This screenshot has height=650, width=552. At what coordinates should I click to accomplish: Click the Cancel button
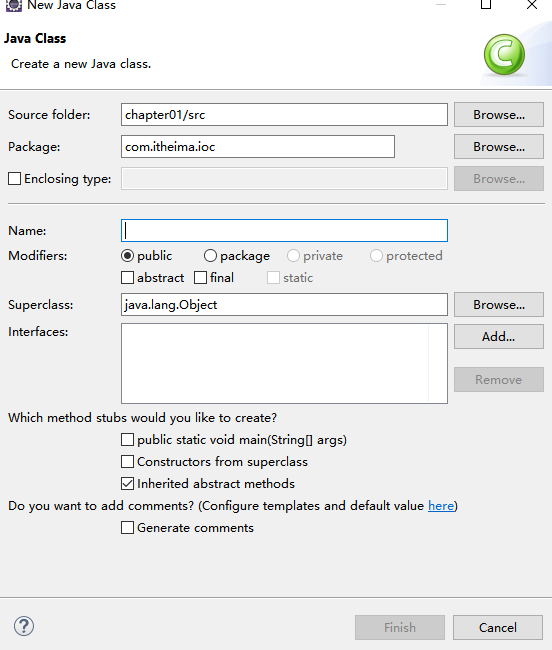pyautogui.click(x=498, y=627)
